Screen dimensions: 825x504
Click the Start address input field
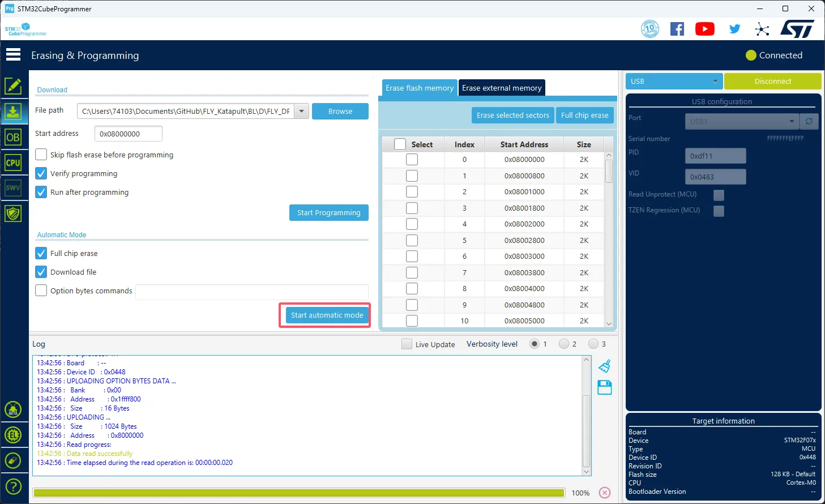(x=129, y=134)
